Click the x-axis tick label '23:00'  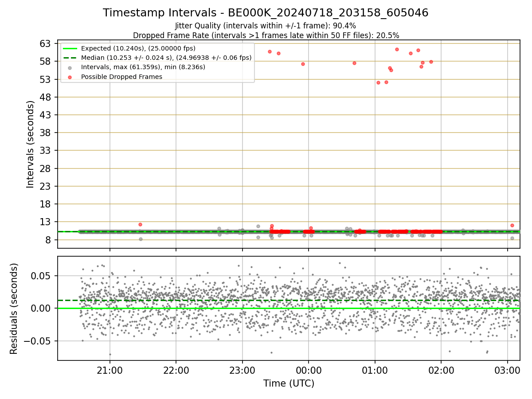[243, 371]
